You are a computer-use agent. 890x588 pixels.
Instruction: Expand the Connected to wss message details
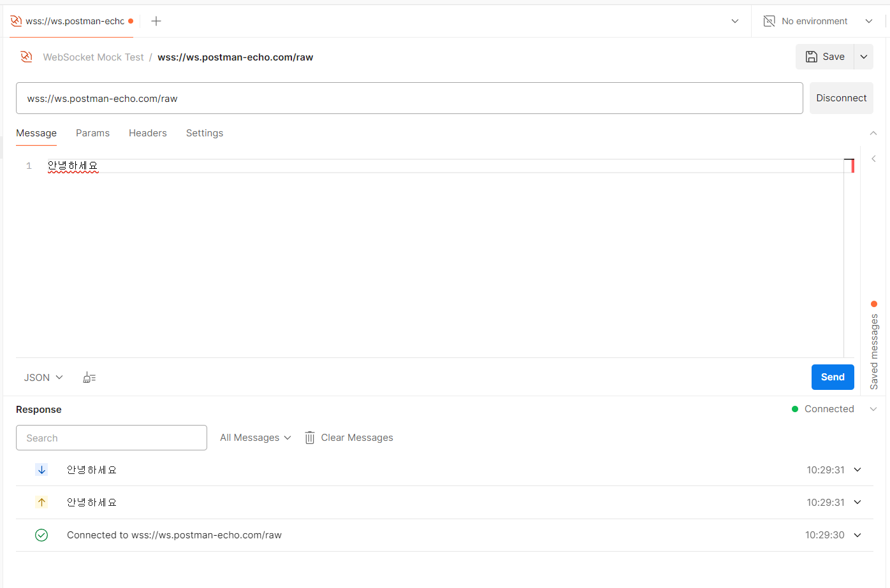click(857, 535)
